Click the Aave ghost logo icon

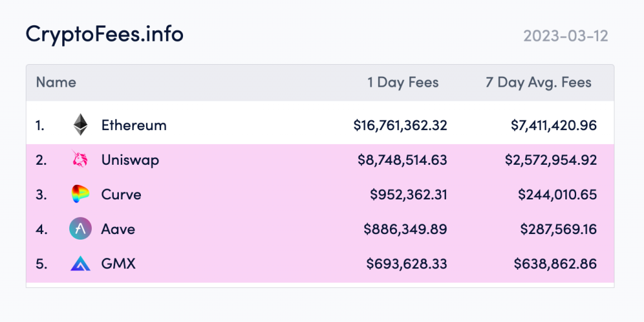(80, 229)
